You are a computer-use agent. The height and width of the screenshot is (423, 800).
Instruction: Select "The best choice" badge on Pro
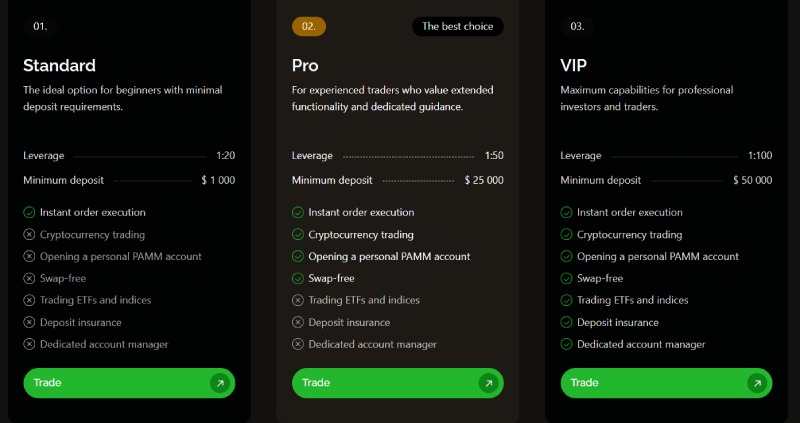(457, 27)
